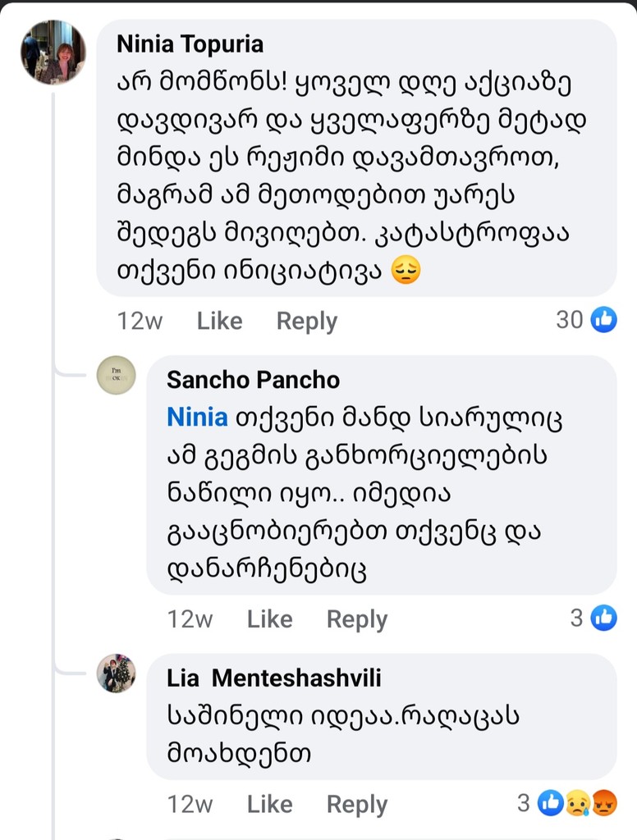Click the blue like reaction on Lia Menteshashvili's reply
The width and height of the screenshot is (637, 840).
click(x=550, y=803)
